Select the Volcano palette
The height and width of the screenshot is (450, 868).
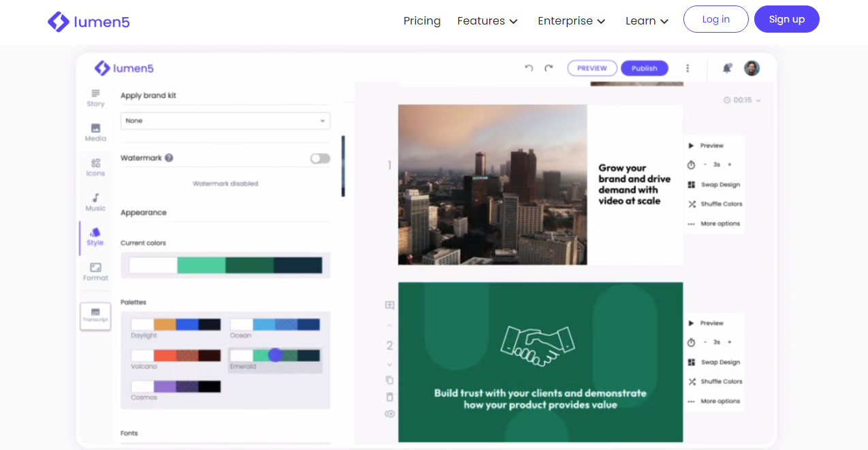click(176, 355)
